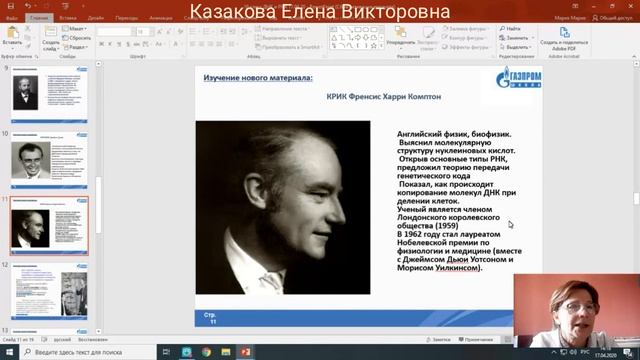
Task: Click the 'Изучение нового материала:' heading
Action: tap(258, 78)
